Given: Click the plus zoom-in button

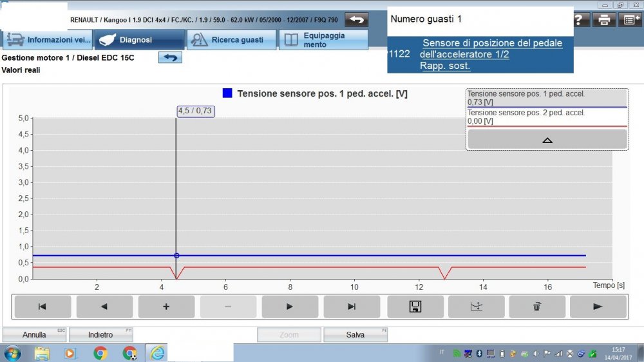Looking at the screenshot, I should pos(166,307).
